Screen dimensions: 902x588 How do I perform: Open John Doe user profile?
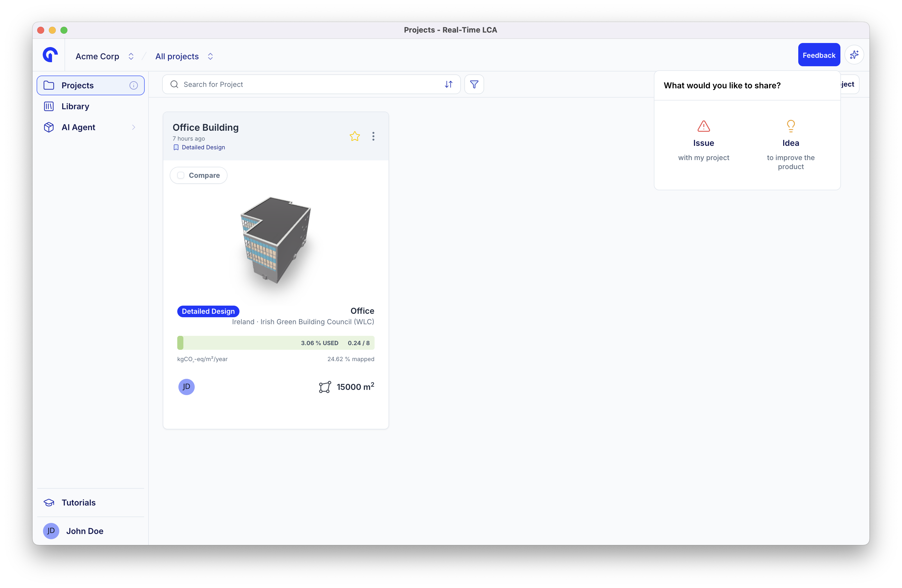(91, 531)
